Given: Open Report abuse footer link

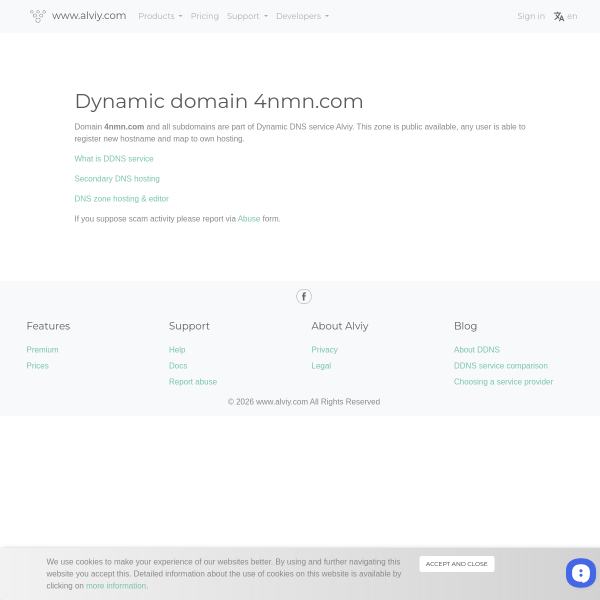Looking at the screenshot, I should click(193, 382).
